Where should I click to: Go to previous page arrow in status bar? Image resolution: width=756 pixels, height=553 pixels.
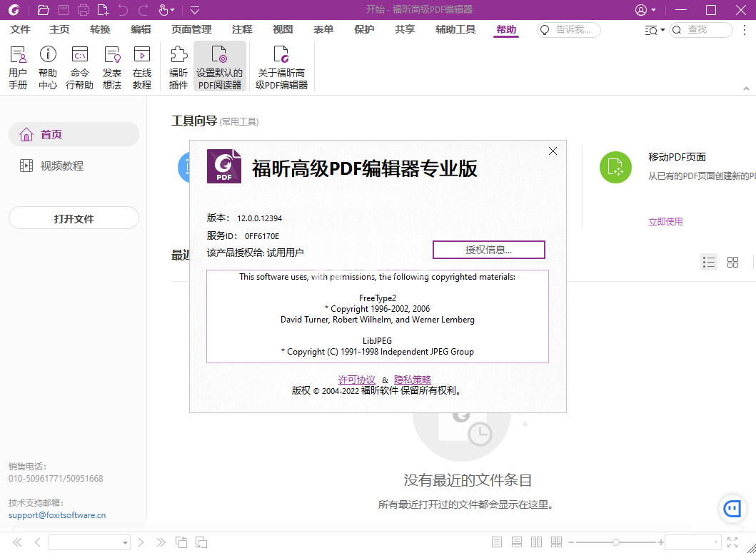tap(37, 542)
